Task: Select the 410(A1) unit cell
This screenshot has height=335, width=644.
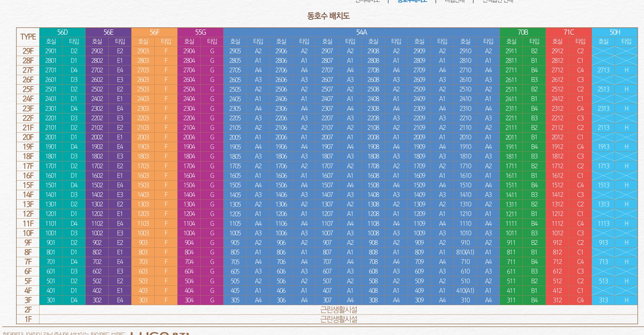Action: (465, 291)
